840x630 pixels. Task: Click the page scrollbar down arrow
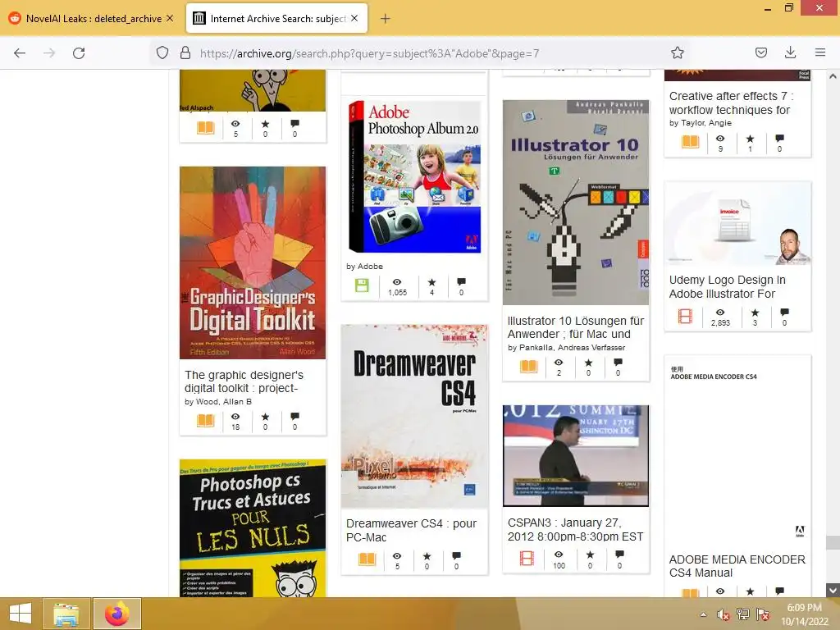tap(833, 591)
